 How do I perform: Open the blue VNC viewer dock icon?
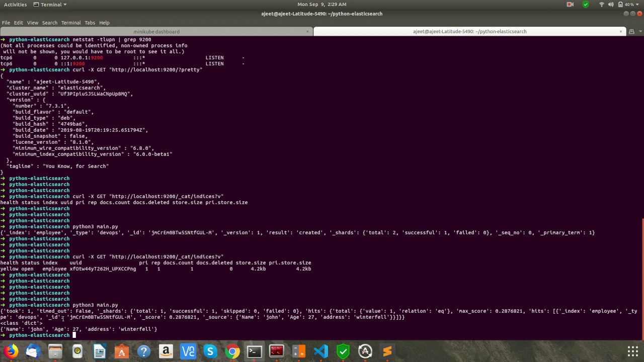[188, 351]
